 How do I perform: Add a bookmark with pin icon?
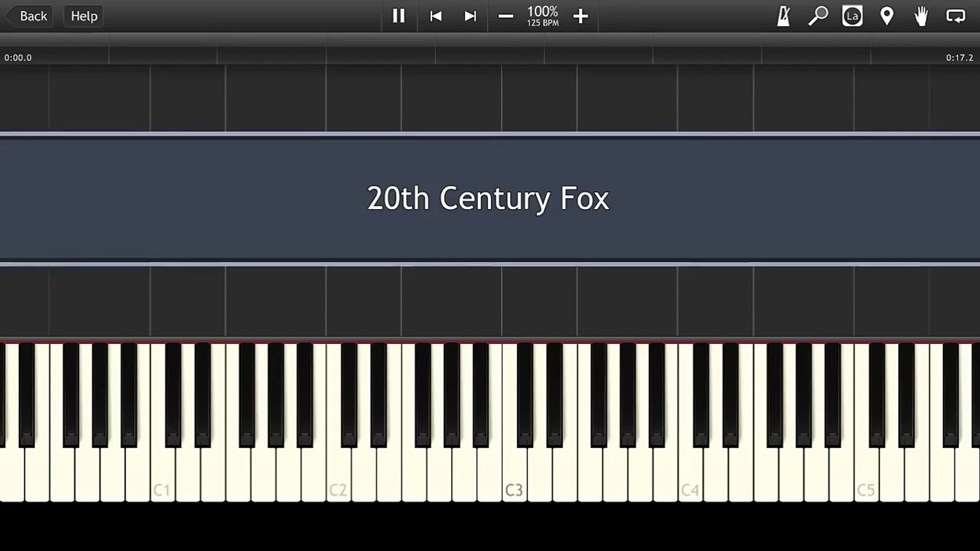pos(887,16)
